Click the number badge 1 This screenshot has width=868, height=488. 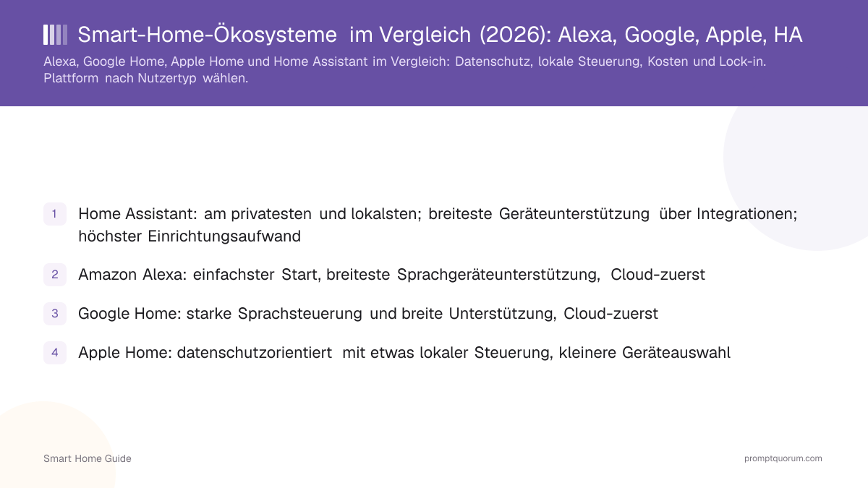click(x=55, y=214)
